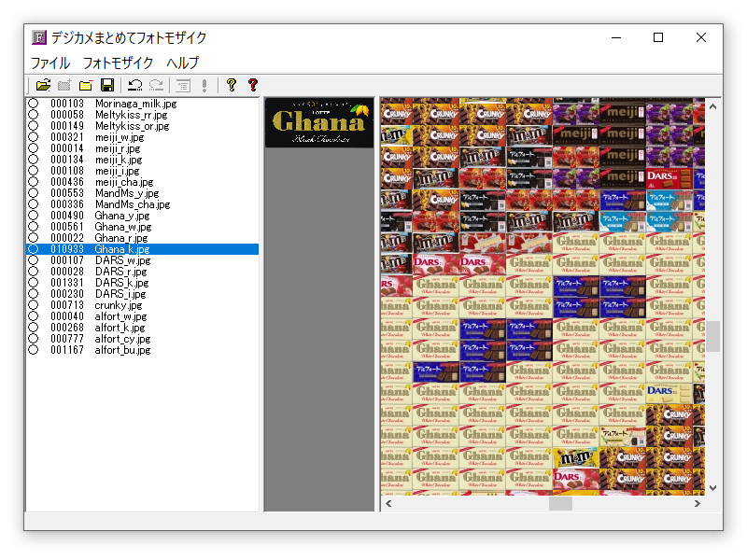Save using the floppy disk icon
Screen dimensions: 747x560
coord(107,85)
